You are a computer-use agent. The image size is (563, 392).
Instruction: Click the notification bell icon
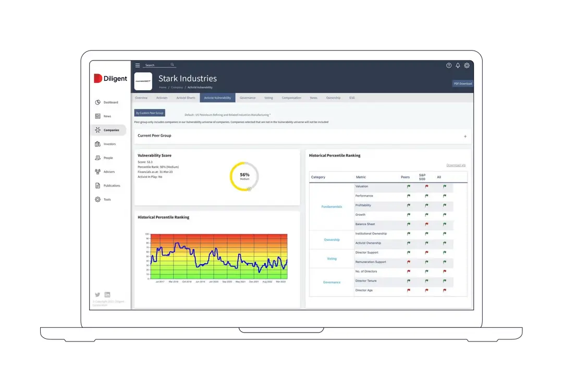click(458, 65)
